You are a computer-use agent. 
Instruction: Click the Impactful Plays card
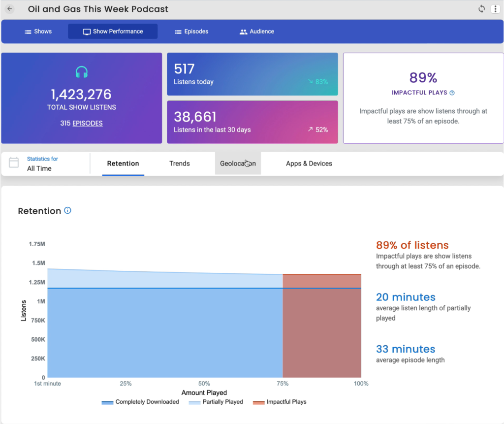pos(423,98)
